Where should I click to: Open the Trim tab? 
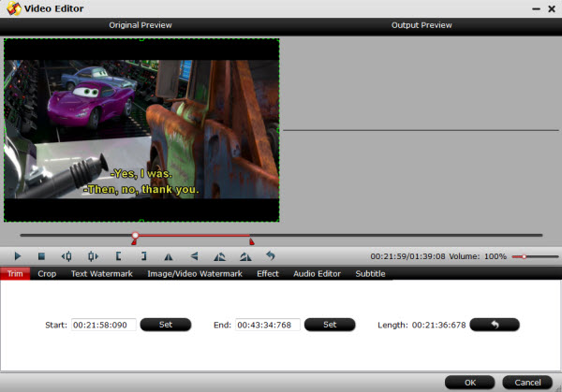point(15,274)
